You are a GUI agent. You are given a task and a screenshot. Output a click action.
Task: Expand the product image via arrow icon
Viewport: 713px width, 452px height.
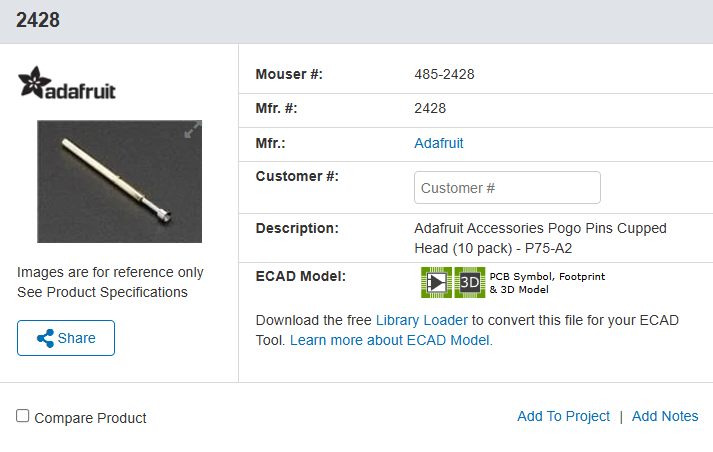pyautogui.click(x=192, y=130)
